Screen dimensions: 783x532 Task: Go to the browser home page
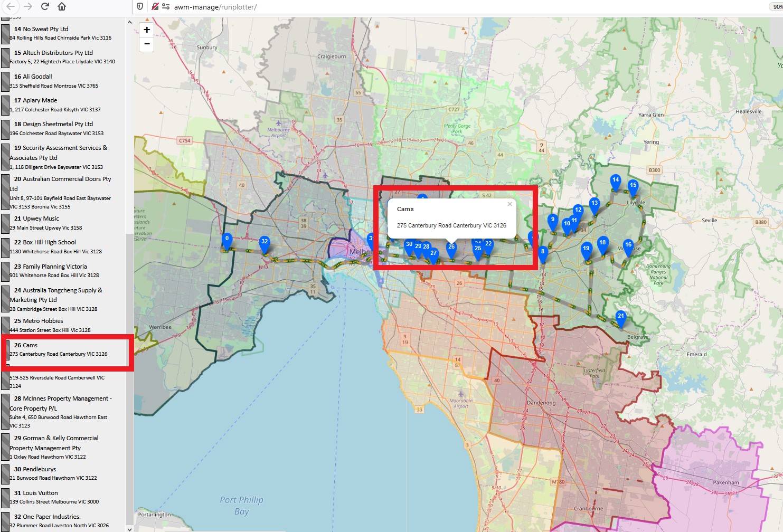(x=62, y=6)
